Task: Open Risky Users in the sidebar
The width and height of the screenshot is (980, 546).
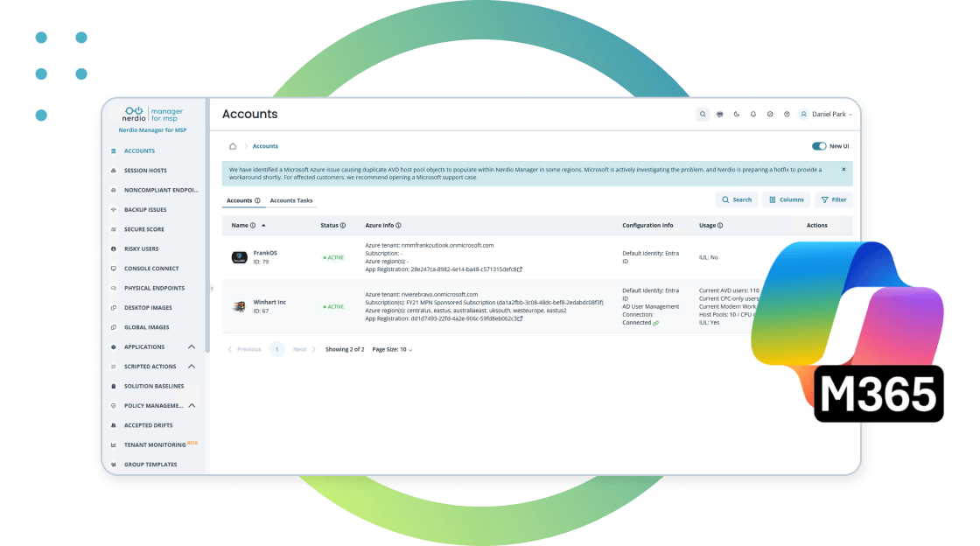Action: pyautogui.click(x=141, y=248)
